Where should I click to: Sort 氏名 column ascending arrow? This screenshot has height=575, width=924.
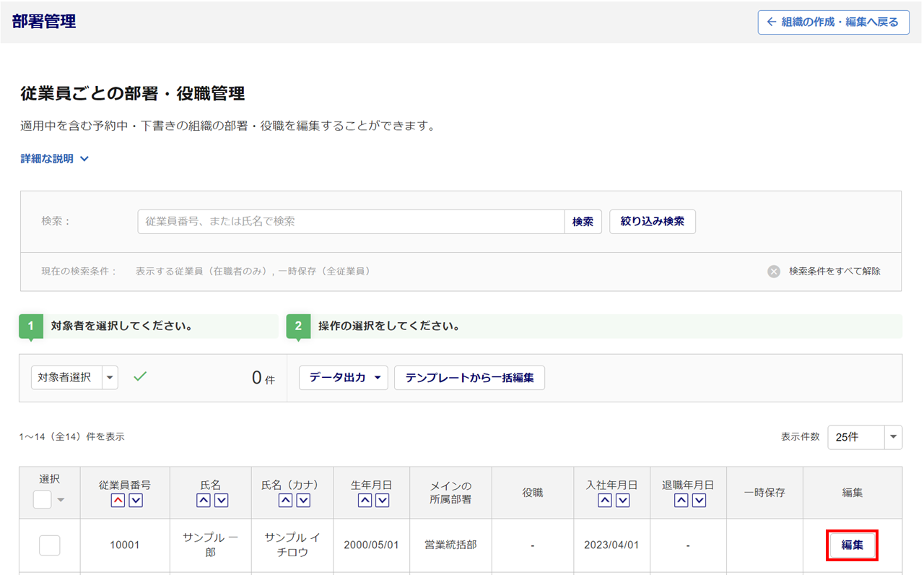tap(204, 501)
